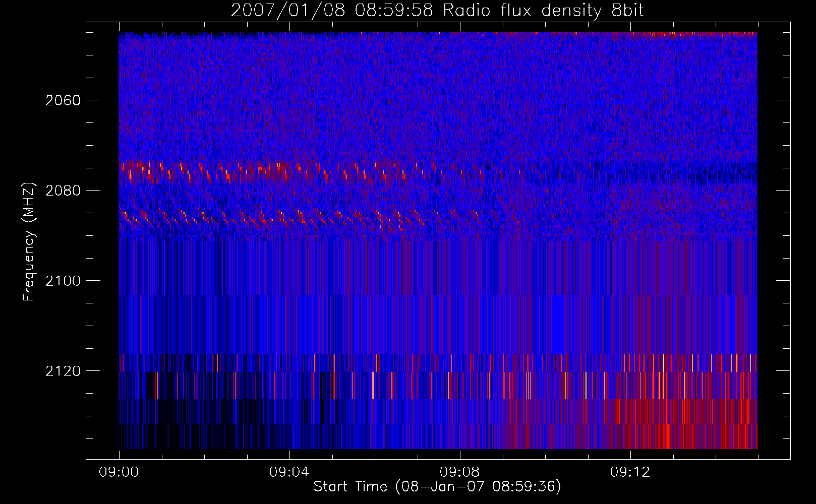Click the 'Start Time (08-Jan-07 08:59:36)' label

tap(437, 487)
